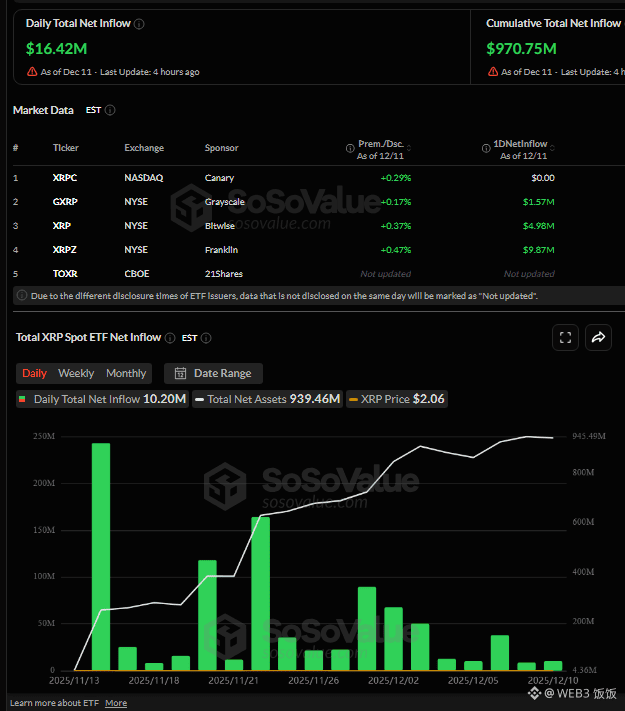The width and height of the screenshot is (625, 711).
Task: Click info icon beside Total XRP Spot ETF Net Inflow
Action: click(170, 338)
